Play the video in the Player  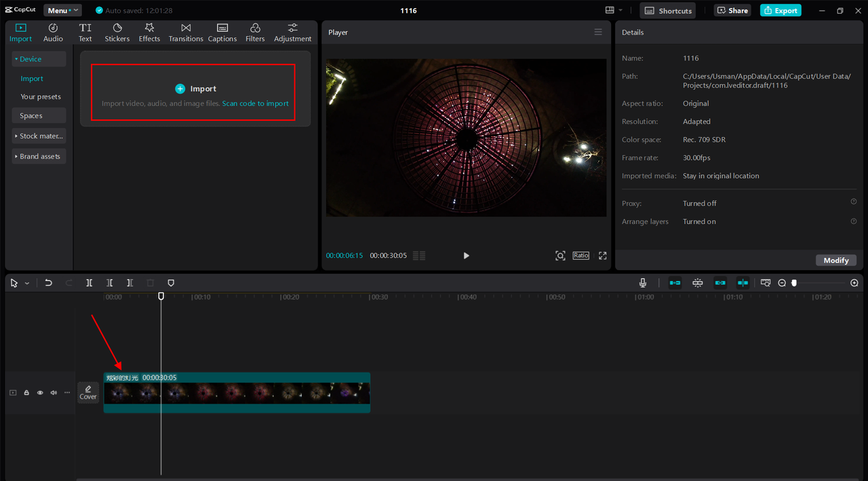click(466, 256)
